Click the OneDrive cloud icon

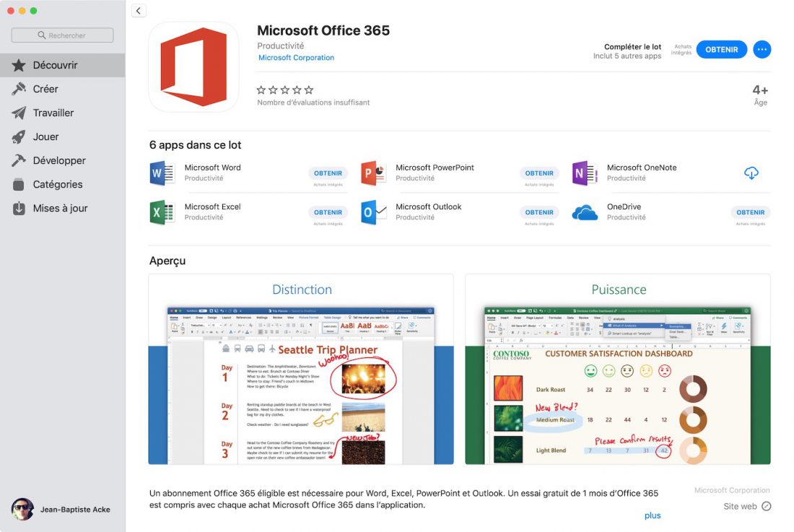pos(585,212)
